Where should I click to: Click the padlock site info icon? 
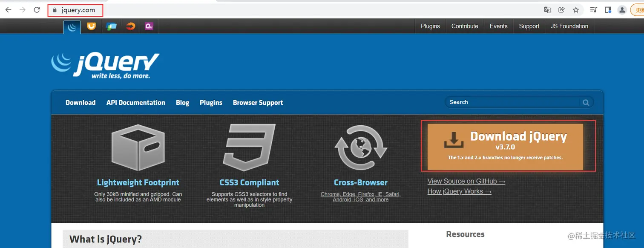coord(54,10)
